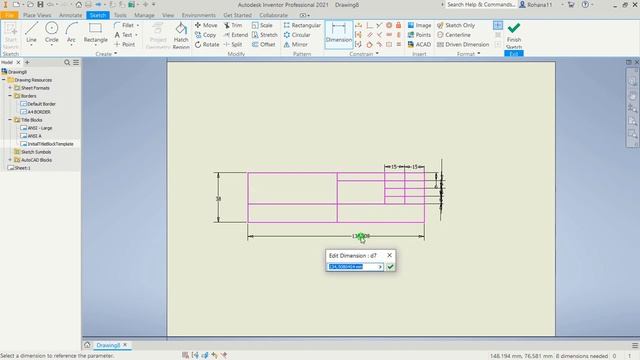
Task: Confirm the Edit Dimension value with checkmark
Action: tap(390, 267)
